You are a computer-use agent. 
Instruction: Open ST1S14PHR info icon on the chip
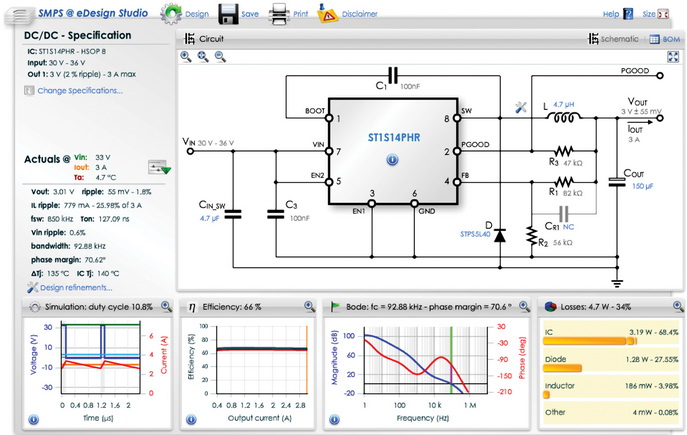(392, 160)
